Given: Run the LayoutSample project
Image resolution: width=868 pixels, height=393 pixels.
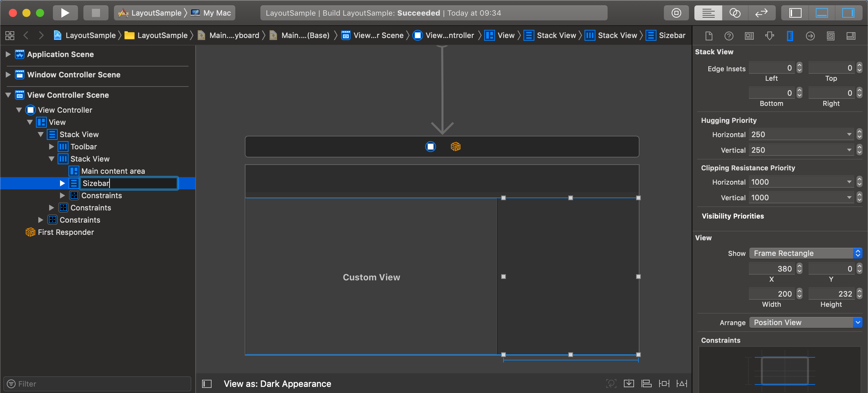Looking at the screenshot, I should point(65,13).
